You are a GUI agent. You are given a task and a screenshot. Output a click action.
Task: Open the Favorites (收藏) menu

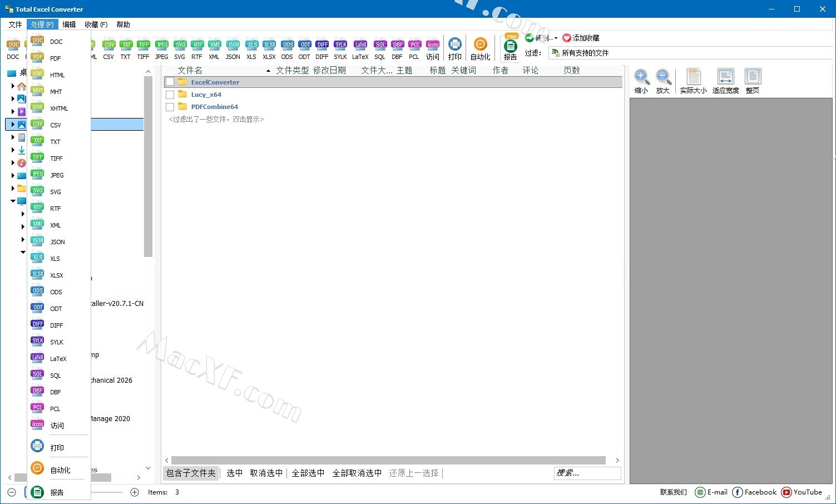tap(96, 24)
